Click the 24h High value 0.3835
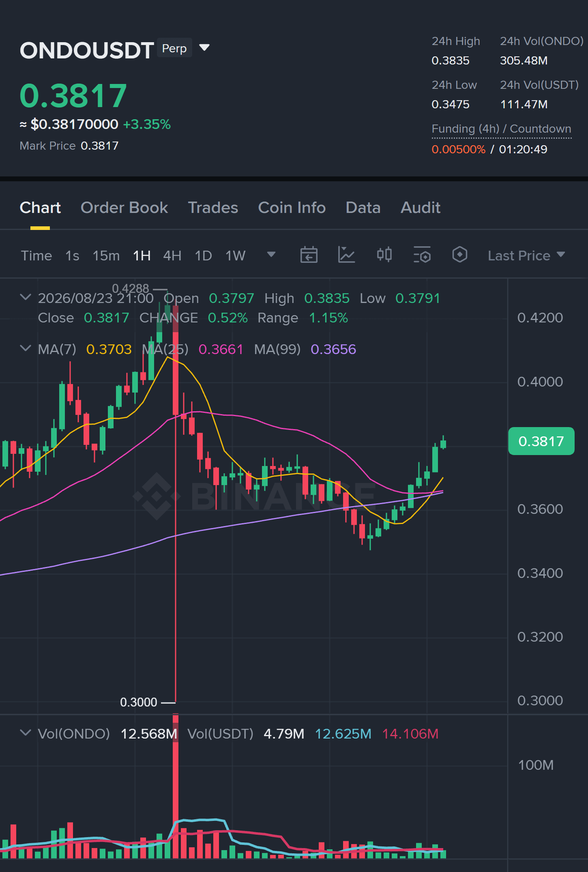Screen dimensions: 588x872 pyautogui.click(x=451, y=60)
